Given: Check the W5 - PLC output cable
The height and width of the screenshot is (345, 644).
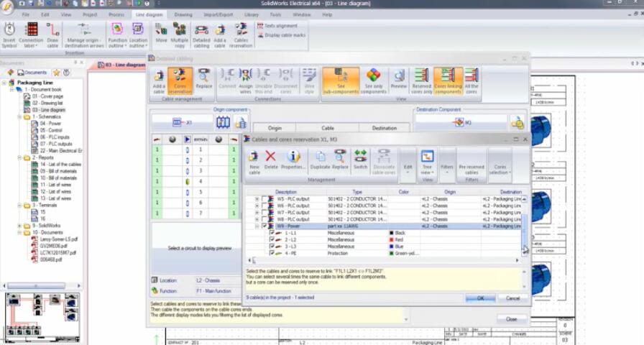Looking at the screenshot, I should (x=264, y=199).
